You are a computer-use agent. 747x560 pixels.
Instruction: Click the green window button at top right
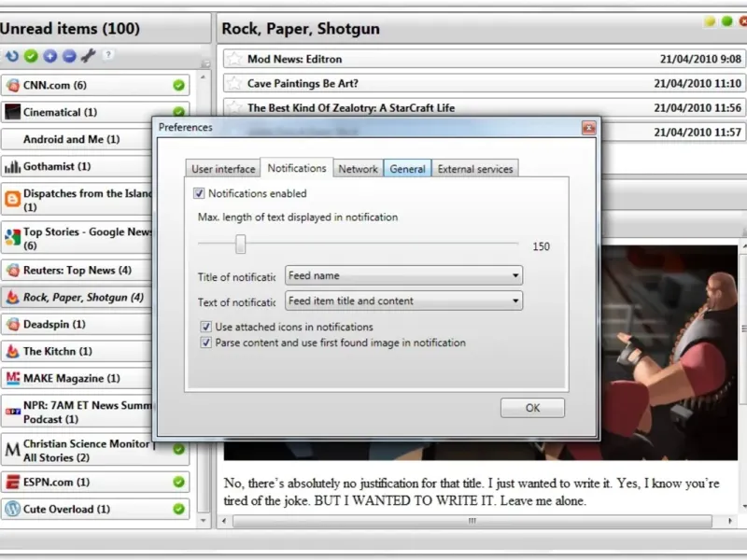[x=727, y=21]
